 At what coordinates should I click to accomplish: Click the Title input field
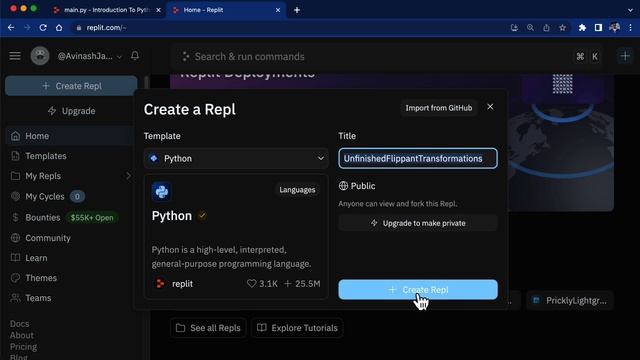pos(418,158)
